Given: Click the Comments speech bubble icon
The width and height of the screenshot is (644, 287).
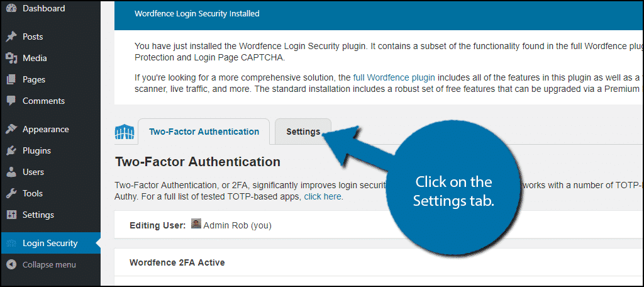Looking at the screenshot, I should tap(11, 101).
